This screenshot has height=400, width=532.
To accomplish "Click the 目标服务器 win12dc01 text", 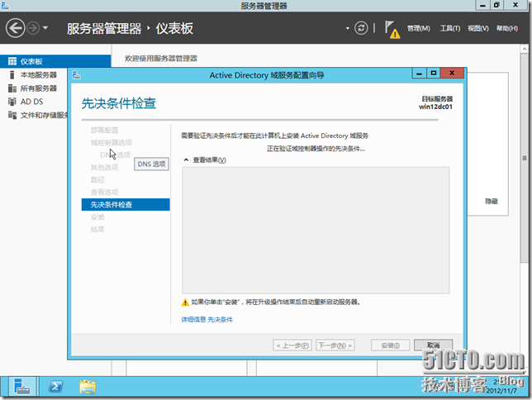I will 436,102.
